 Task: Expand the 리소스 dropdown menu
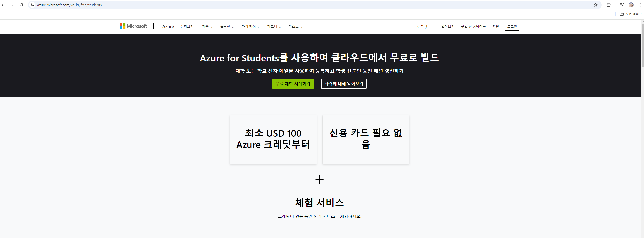pyautogui.click(x=296, y=27)
